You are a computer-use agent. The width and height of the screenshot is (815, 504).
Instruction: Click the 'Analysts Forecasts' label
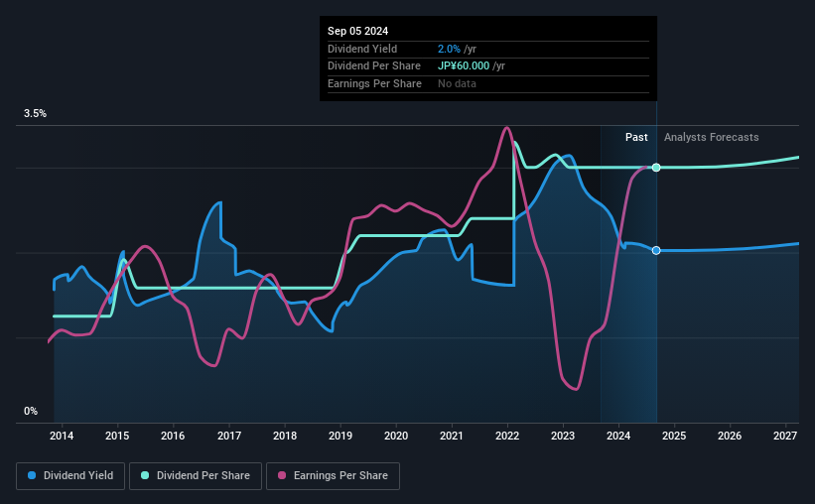711,137
